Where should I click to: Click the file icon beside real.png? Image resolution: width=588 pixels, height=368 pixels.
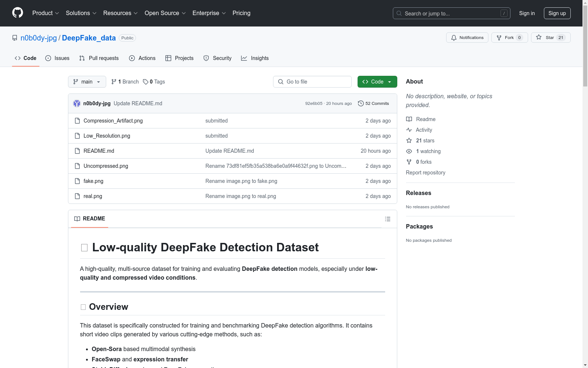tap(77, 196)
